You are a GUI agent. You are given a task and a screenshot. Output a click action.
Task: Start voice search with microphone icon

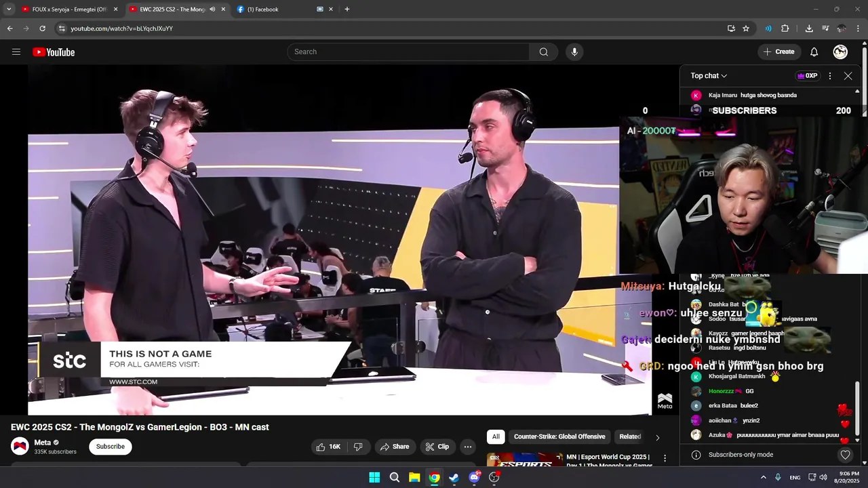click(574, 52)
